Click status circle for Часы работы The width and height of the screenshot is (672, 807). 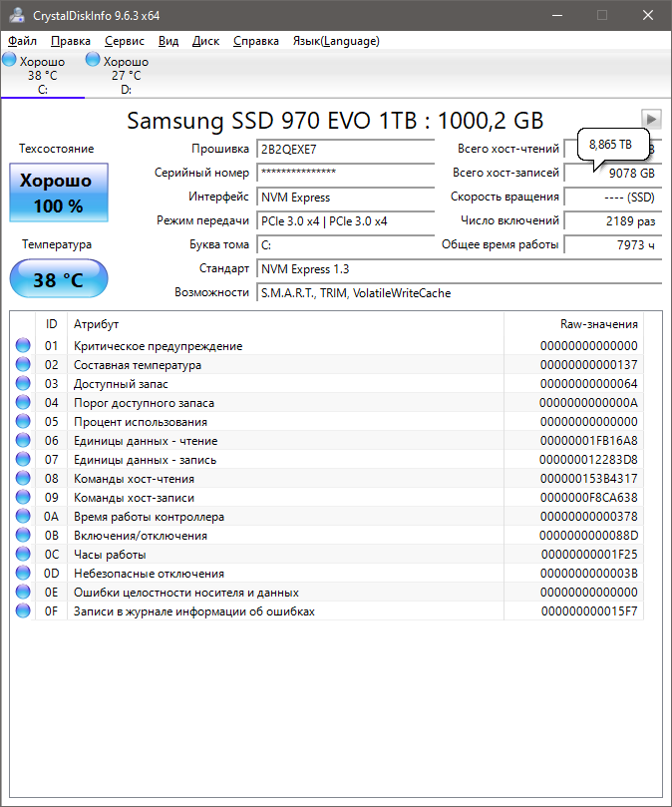tap(23, 554)
